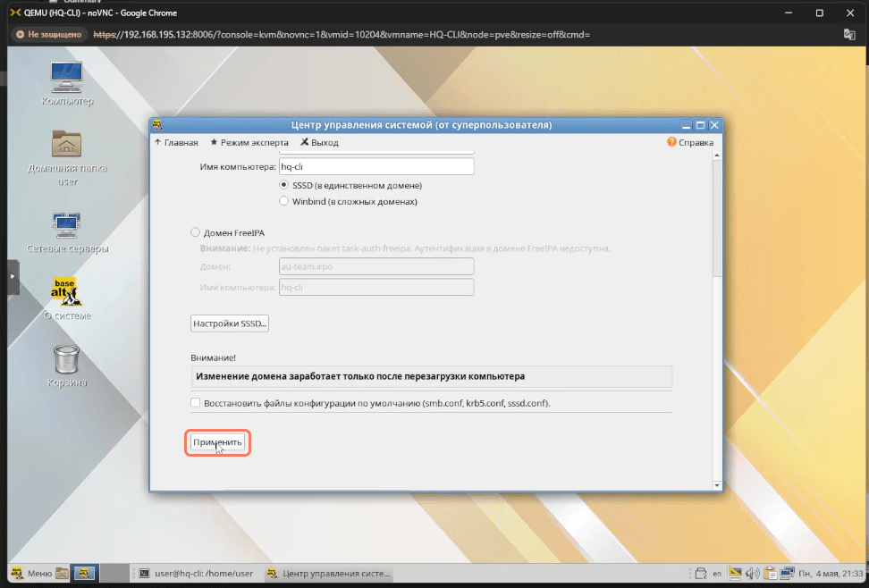Viewport: 869px width, 588px height.
Task: Open the volume speaker tray icon
Action: tap(752, 574)
